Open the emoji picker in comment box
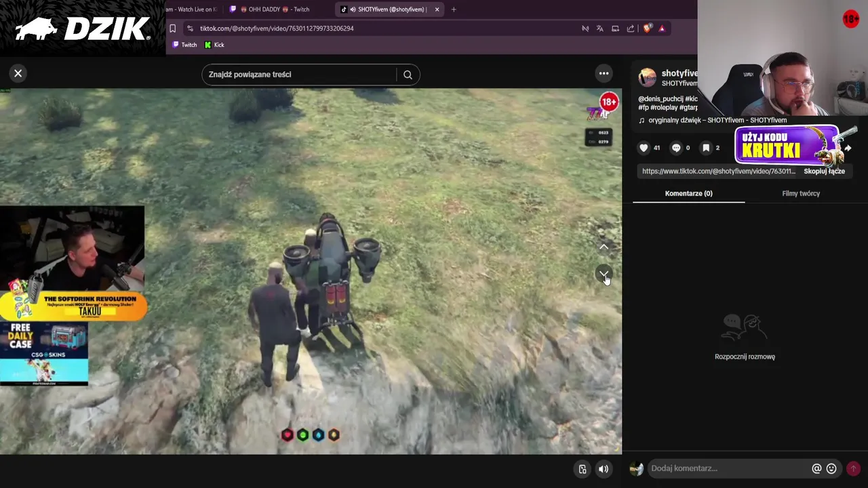The image size is (868, 488). (x=831, y=468)
